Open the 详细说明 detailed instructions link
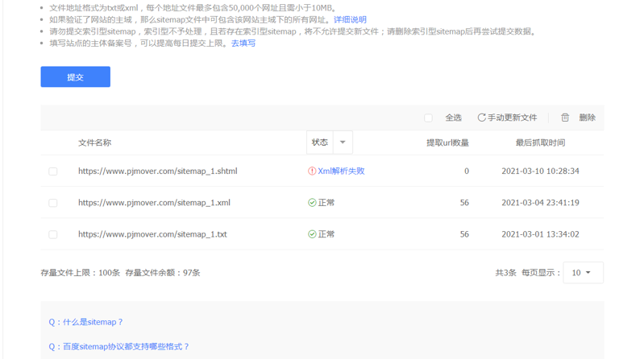 350,19
